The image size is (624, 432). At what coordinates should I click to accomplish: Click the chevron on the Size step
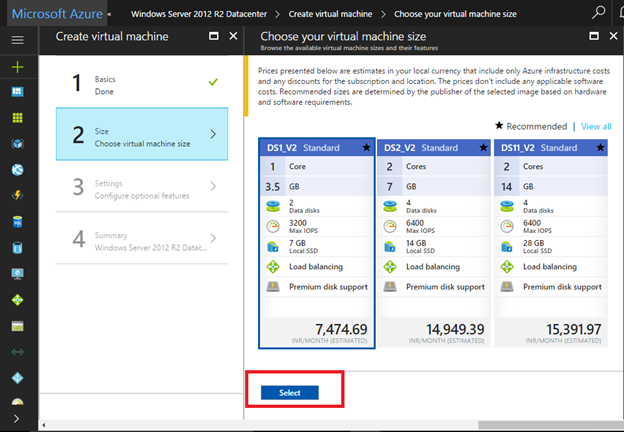coord(213,134)
